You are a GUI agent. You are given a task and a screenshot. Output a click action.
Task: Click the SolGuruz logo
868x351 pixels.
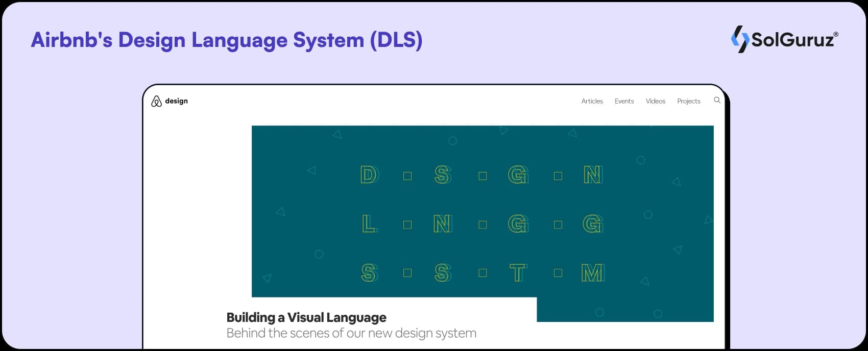click(784, 39)
